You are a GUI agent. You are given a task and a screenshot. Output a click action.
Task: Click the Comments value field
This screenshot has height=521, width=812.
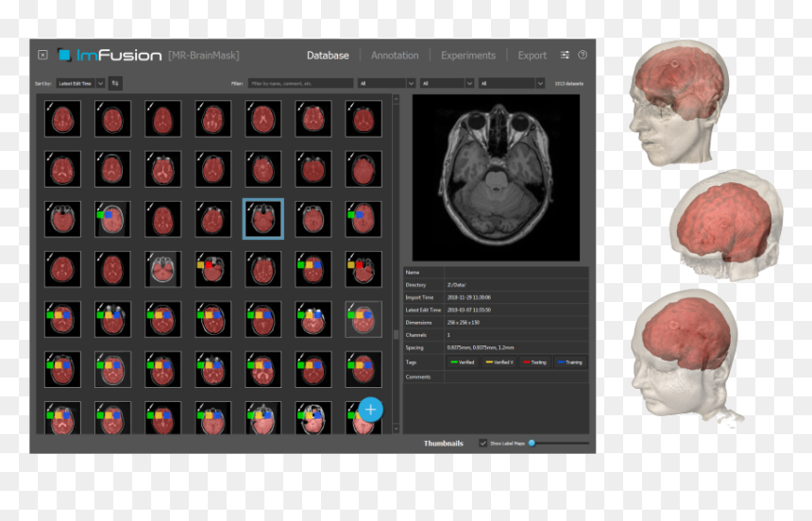(516, 377)
